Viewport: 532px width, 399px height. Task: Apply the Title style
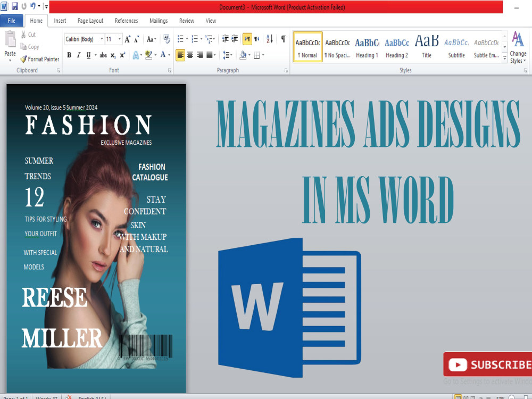pyautogui.click(x=427, y=47)
